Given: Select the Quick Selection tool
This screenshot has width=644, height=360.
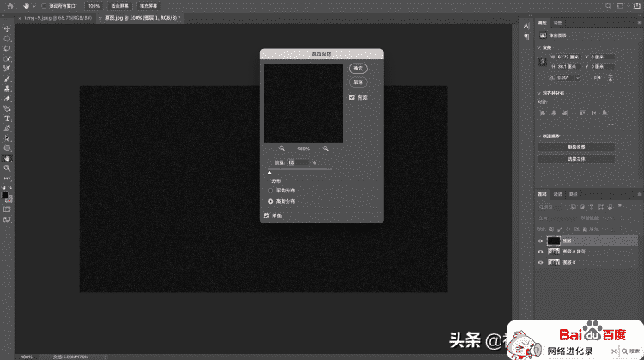Looking at the screenshot, I should 7,58.
